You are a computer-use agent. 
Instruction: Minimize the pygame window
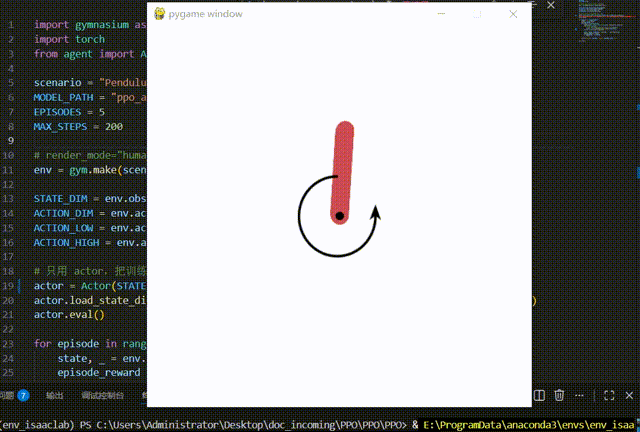click(441, 14)
